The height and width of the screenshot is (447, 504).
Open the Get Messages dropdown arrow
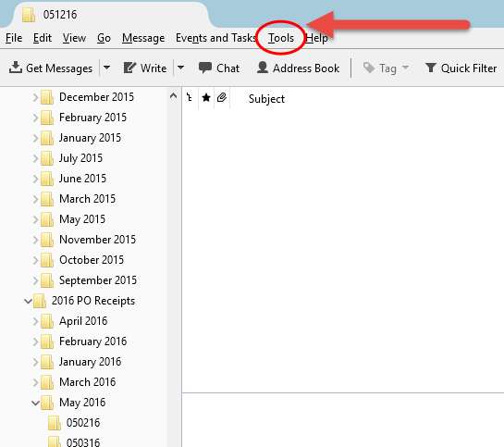[106, 68]
